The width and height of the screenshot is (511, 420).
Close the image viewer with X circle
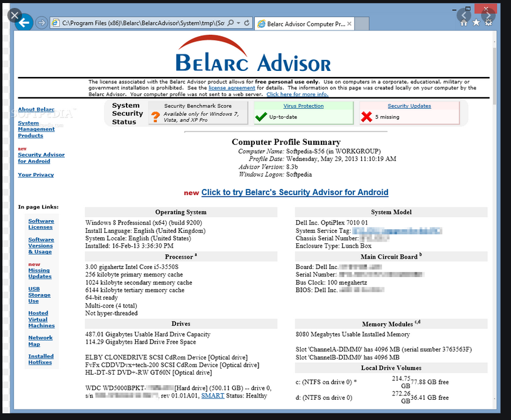pos(14,15)
